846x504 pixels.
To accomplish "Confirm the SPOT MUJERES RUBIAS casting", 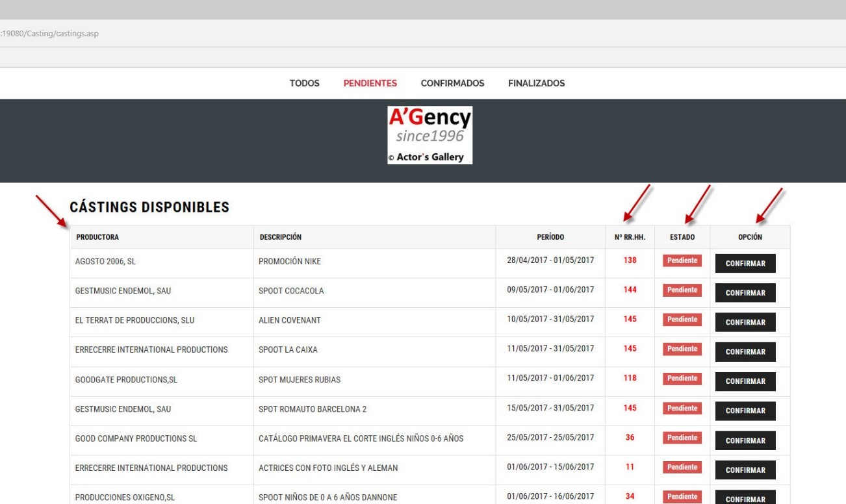I will point(745,381).
